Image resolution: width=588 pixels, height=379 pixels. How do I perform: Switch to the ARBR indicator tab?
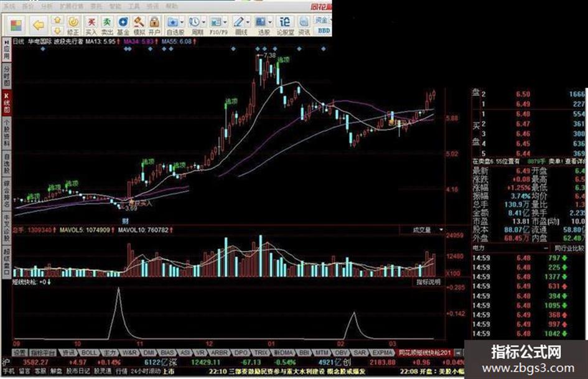[219, 353]
